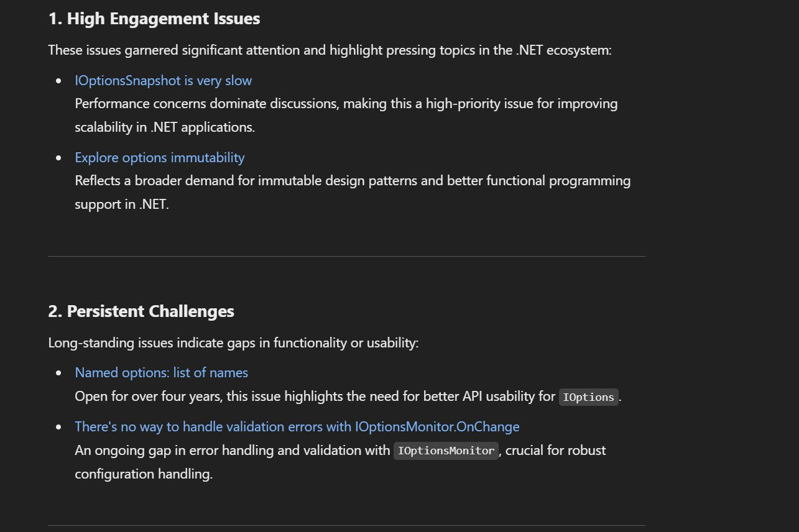Click the "Performance concerns dominate discussions" description
Image resolution: width=799 pixels, height=532 pixels.
pyautogui.click(x=346, y=104)
